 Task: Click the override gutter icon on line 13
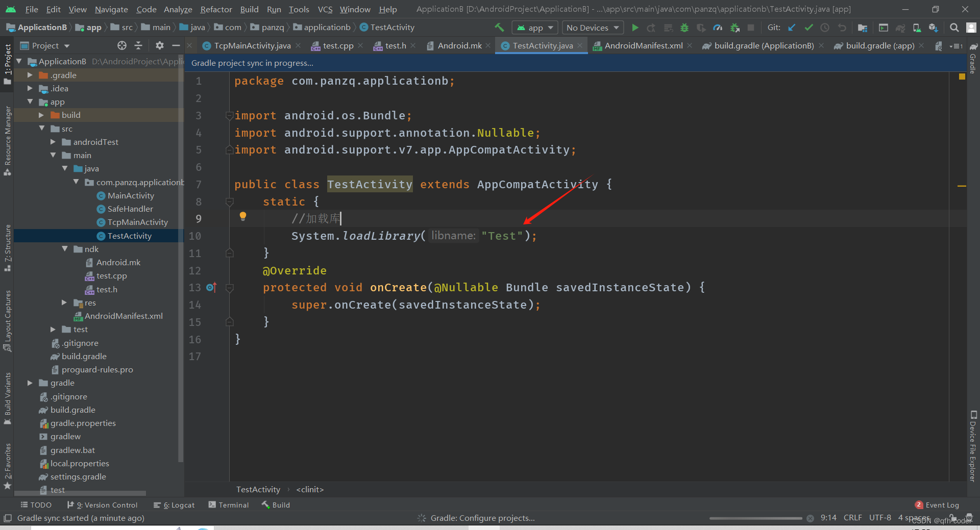[211, 288]
